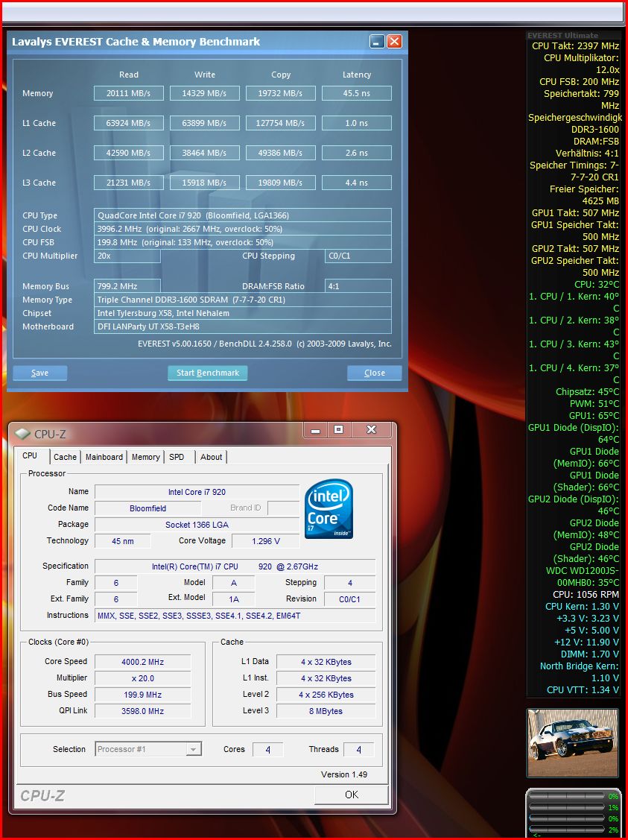Click Memory Copy value 19732 MB/s
628x840 pixels.
281,93
